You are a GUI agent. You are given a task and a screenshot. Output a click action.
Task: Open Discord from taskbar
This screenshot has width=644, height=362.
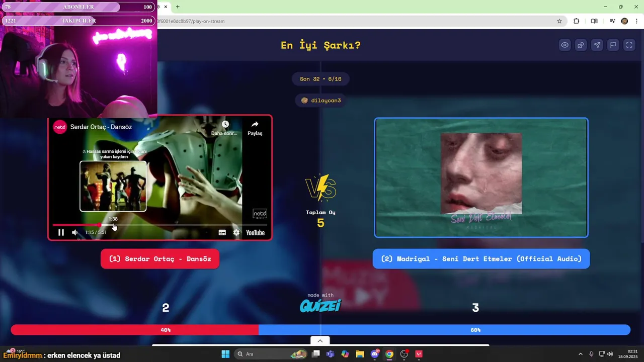click(x=375, y=354)
